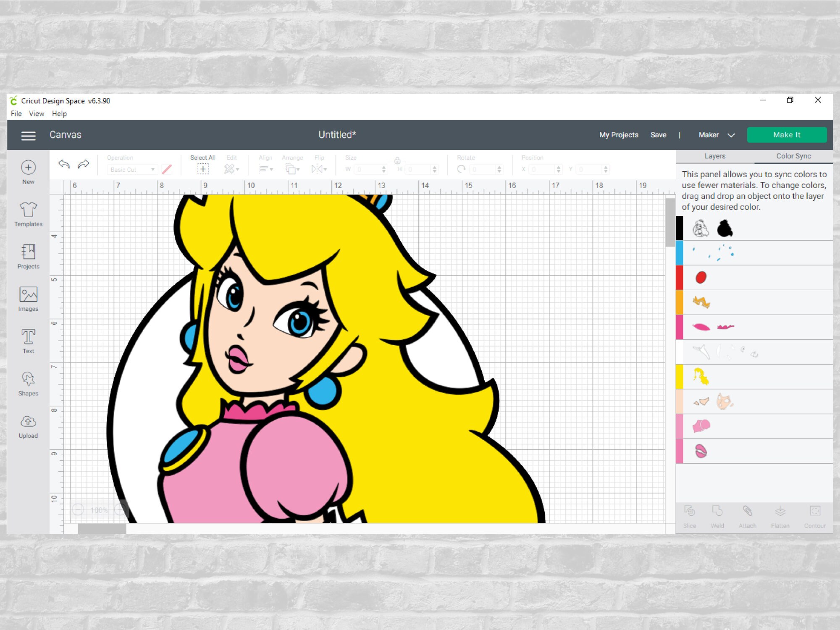Open the File menu
The image size is (840, 630).
(16, 113)
